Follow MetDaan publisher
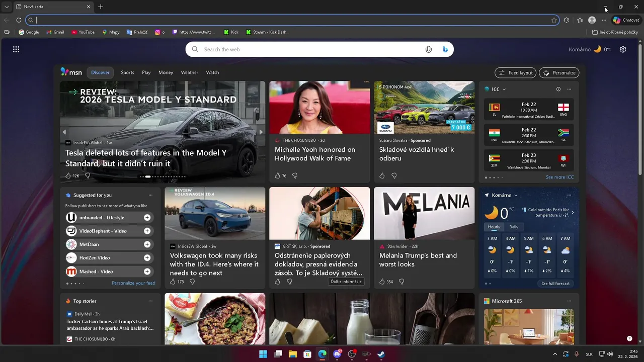Viewport: 644px width, 362px height. tap(147, 244)
